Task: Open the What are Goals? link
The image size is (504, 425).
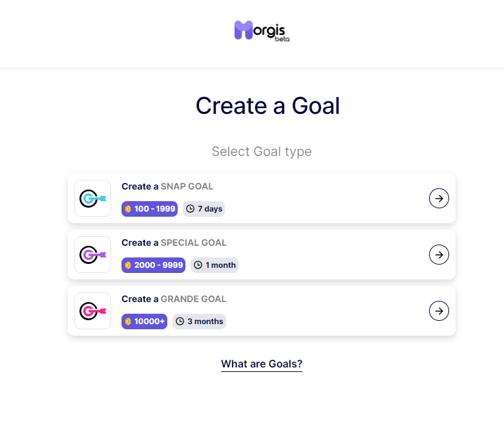Action: click(262, 364)
